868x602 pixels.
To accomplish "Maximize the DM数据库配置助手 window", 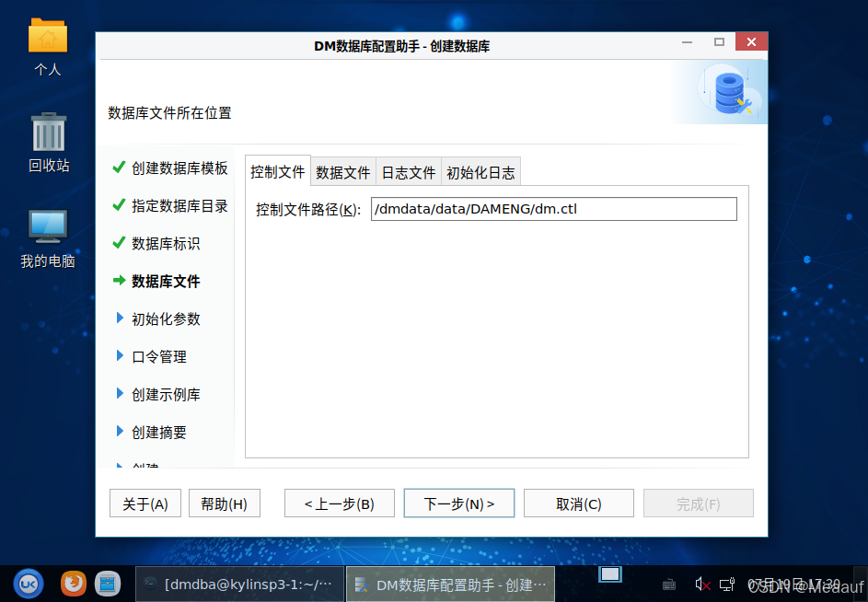I will [x=719, y=42].
